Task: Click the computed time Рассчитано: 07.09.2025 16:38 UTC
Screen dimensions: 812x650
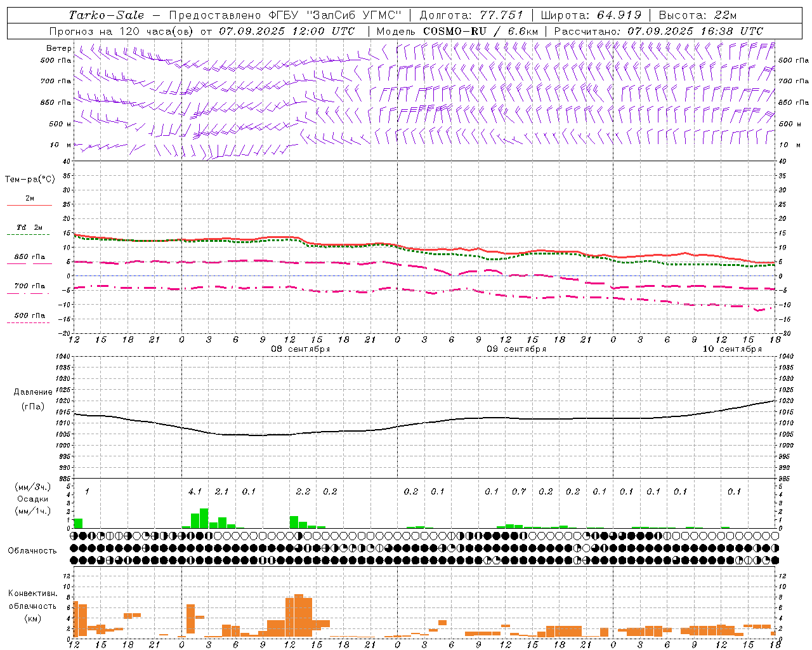Action: [658, 31]
